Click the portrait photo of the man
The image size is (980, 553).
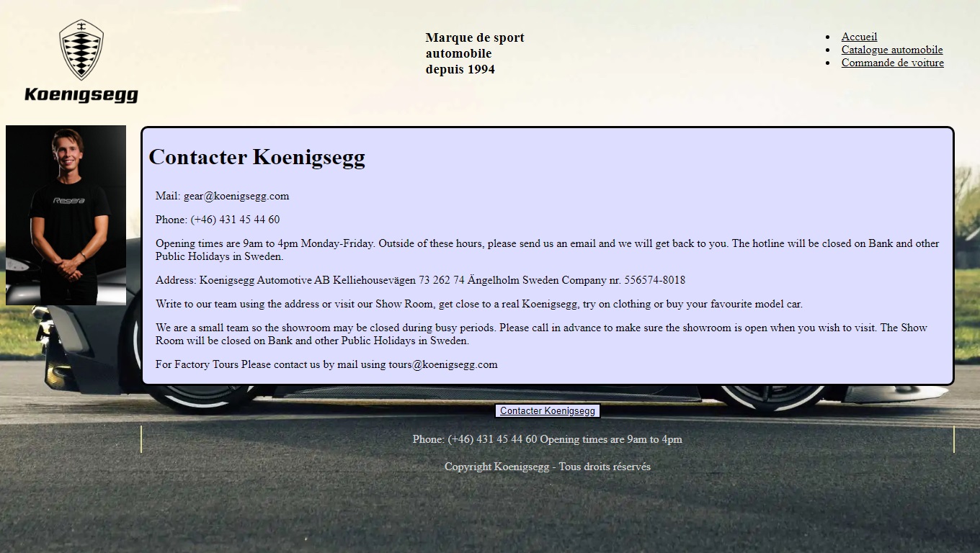[x=66, y=215]
